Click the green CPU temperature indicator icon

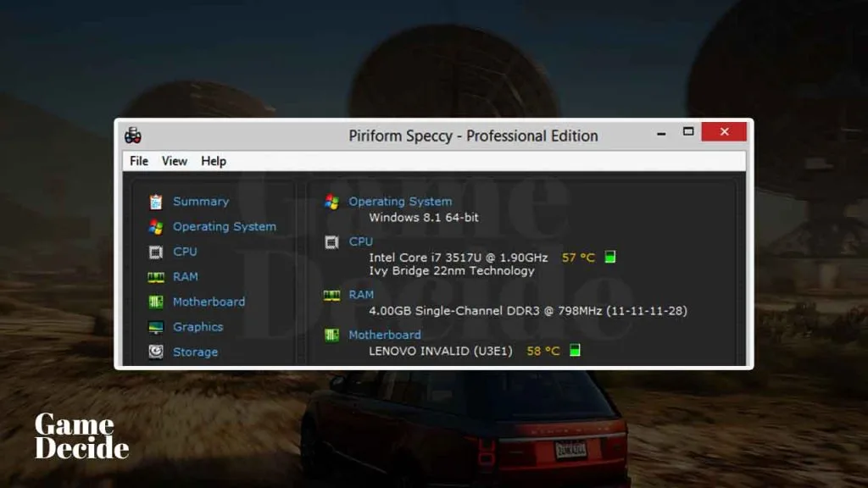tap(610, 257)
